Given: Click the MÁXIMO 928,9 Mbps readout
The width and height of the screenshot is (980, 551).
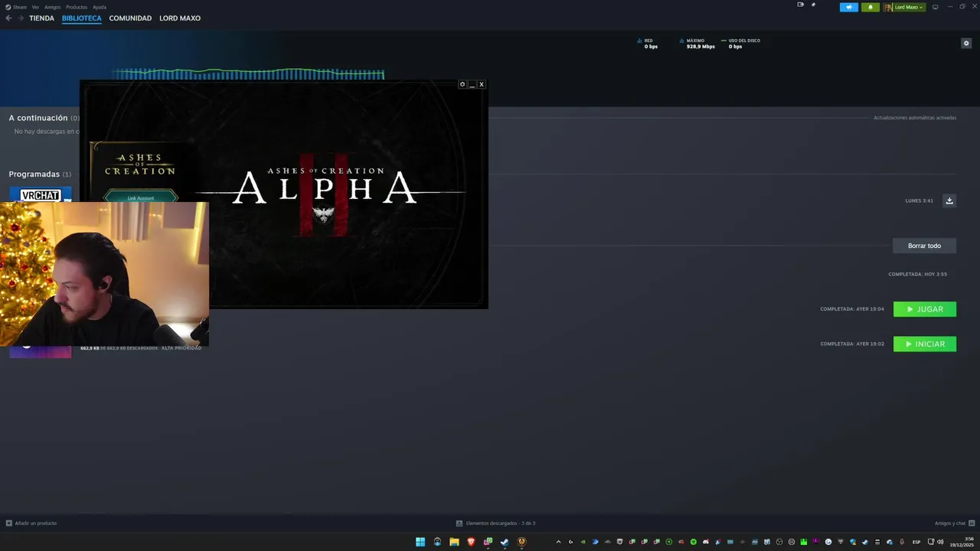Looking at the screenshot, I should 697,44.
